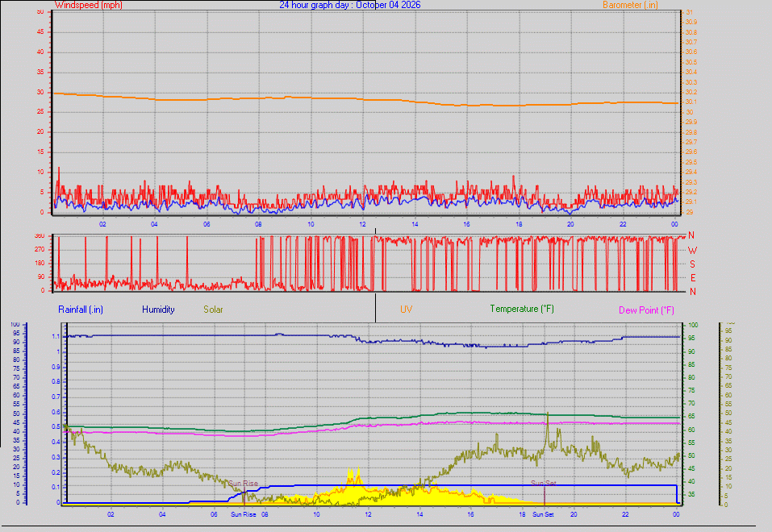
Task: Click the 1.1 rainfall scale value
Action: click(56, 337)
